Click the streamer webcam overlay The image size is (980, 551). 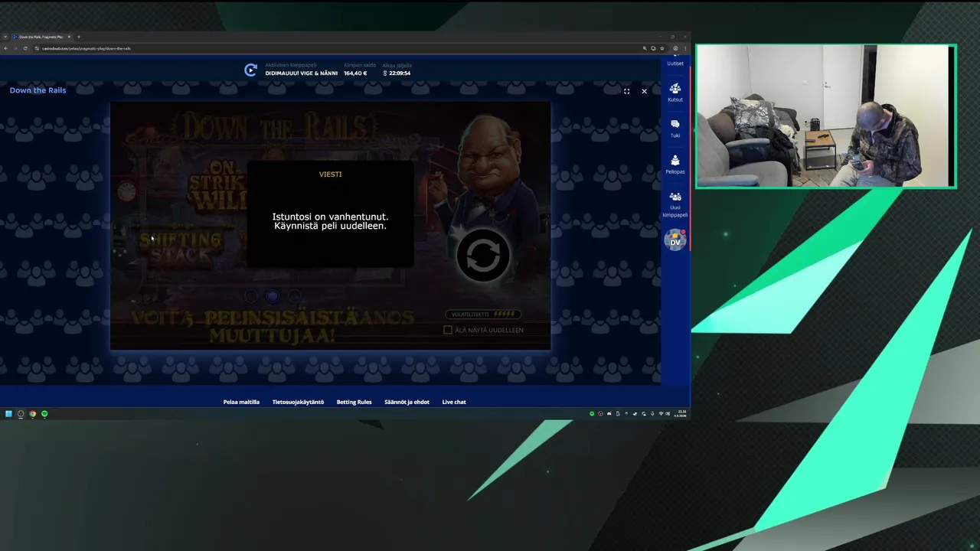point(826,116)
